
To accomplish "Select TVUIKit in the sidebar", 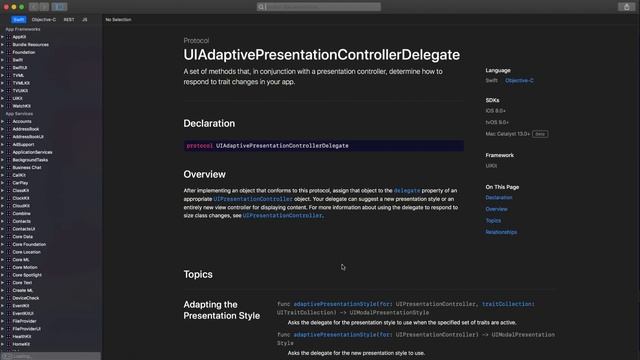I will (20, 91).
